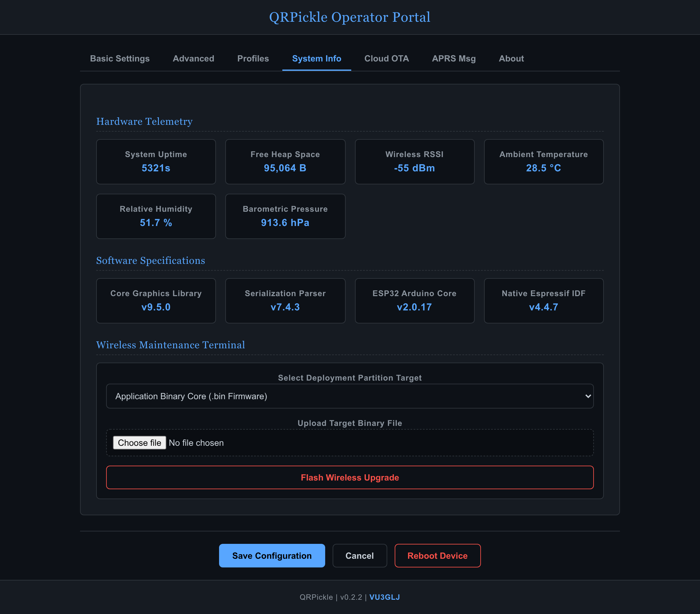Click the Software Specifications heading
The width and height of the screenshot is (700, 614).
click(150, 260)
